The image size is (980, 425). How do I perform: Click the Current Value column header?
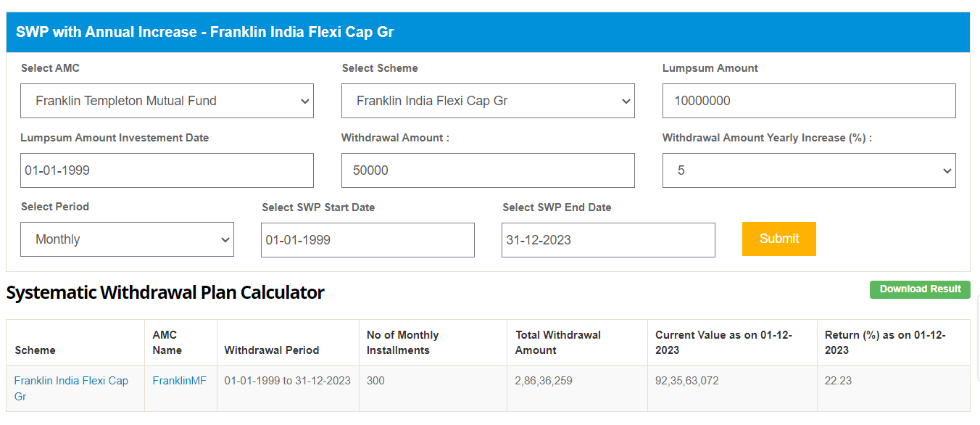[x=723, y=342]
